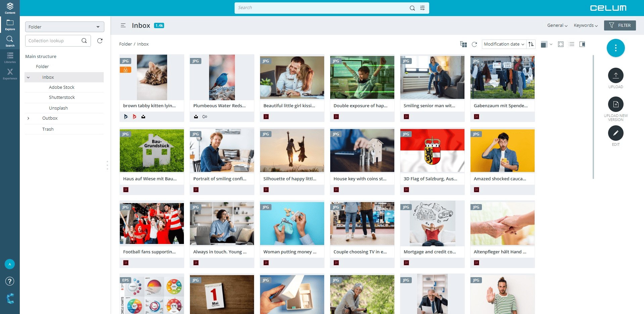Switch to list view of assets

tap(572, 44)
